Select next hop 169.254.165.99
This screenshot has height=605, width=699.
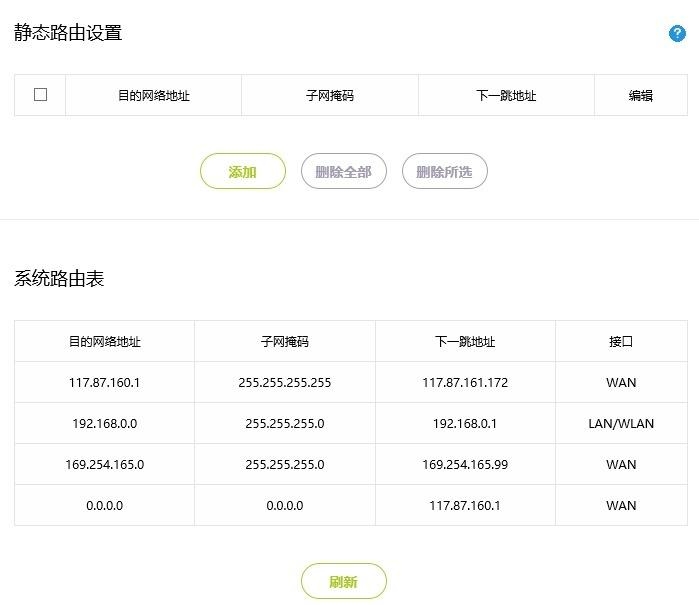point(465,465)
